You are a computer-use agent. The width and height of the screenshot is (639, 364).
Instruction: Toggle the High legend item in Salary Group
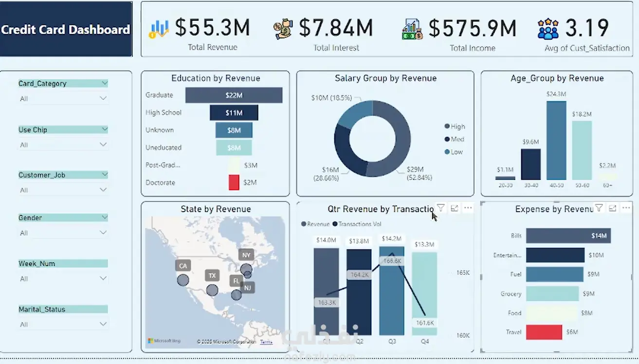click(455, 127)
